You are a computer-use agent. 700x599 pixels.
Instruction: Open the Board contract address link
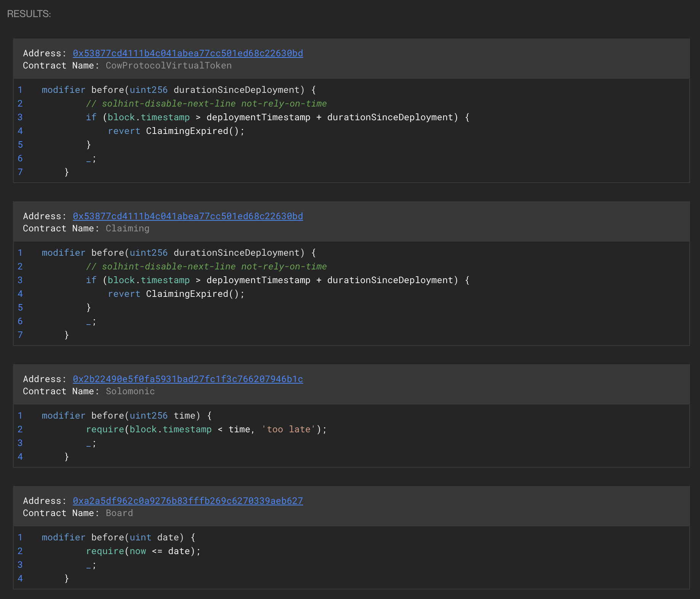pos(188,501)
